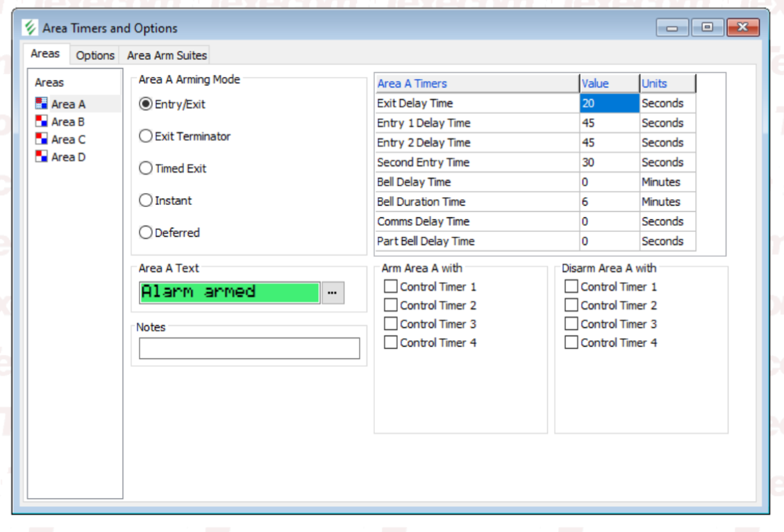Image resolution: width=784 pixels, height=532 pixels.
Task: Check Control Timer 1 under Arm Area A
Action: [391, 286]
